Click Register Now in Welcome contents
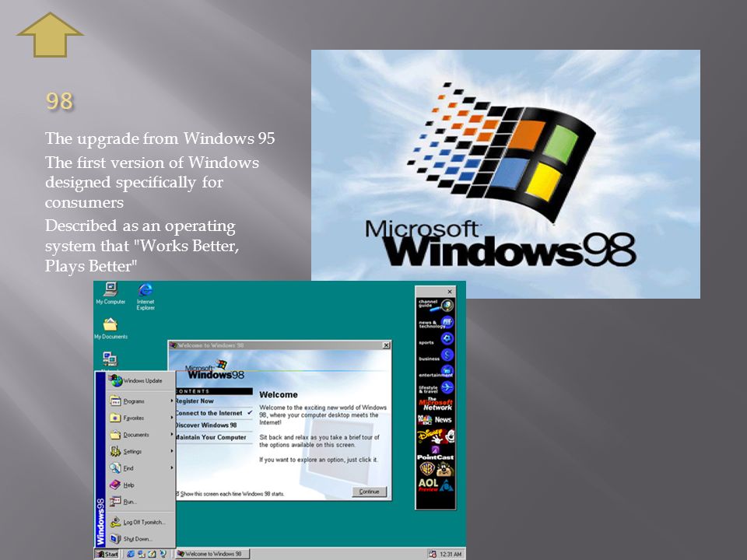 click(x=195, y=401)
